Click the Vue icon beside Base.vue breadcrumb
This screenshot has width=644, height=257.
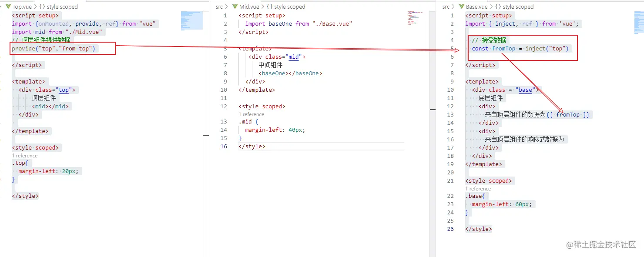coord(461,7)
